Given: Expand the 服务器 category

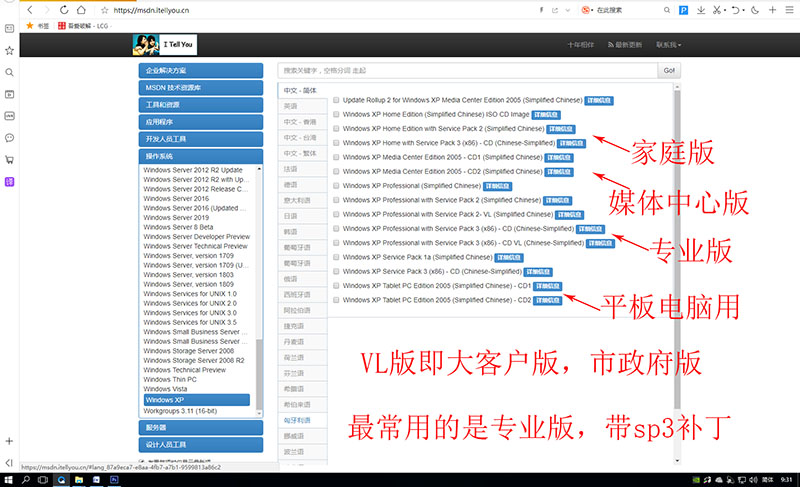Looking at the screenshot, I should pos(201,427).
